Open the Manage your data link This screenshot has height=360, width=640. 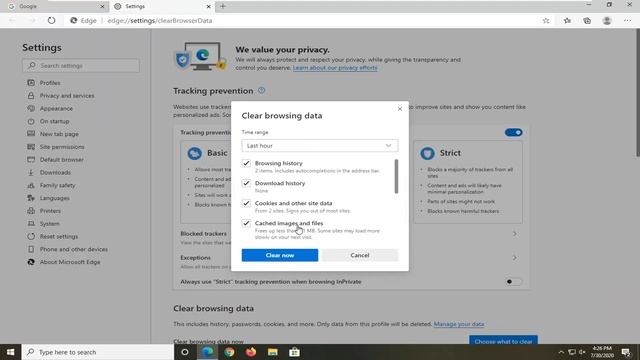[x=459, y=324]
